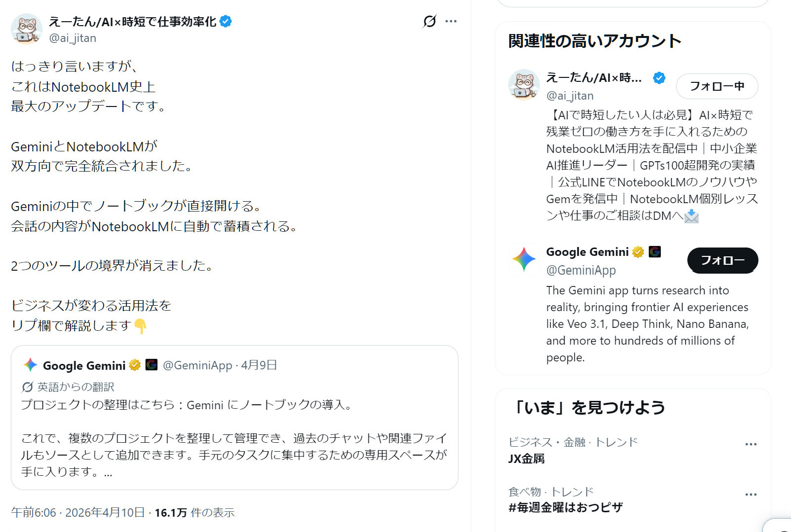Toggle the フォロー中 button for えーたん
This screenshot has width=791, height=532.
pyautogui.click(x=716, y=86)
